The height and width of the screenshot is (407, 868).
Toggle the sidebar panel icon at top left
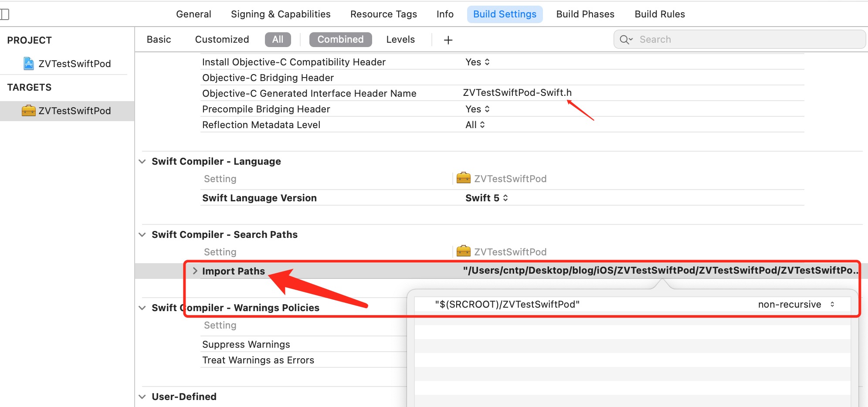(x=5, y=14)
